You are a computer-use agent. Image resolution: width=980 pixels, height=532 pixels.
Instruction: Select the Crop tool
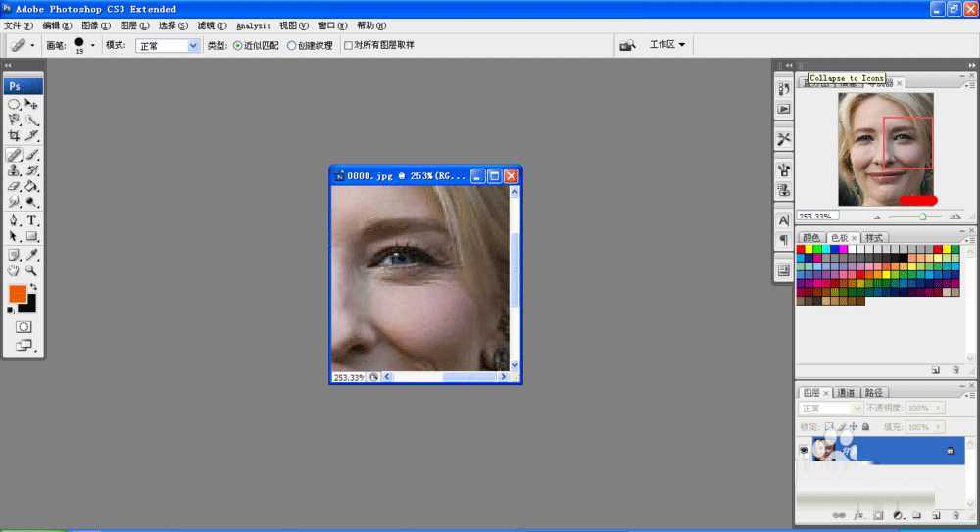[14, 135]
